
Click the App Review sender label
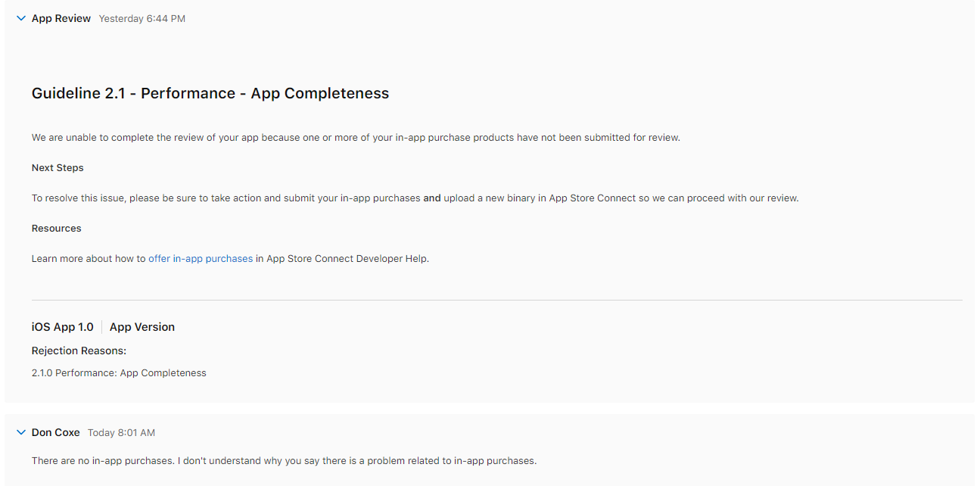coord(61,18)
